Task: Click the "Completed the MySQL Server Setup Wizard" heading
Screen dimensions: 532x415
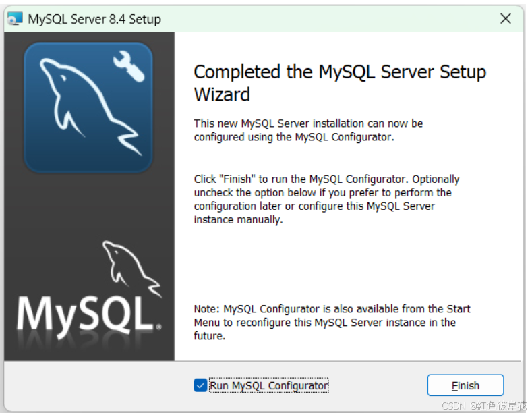Action: (x=340, y=83)
